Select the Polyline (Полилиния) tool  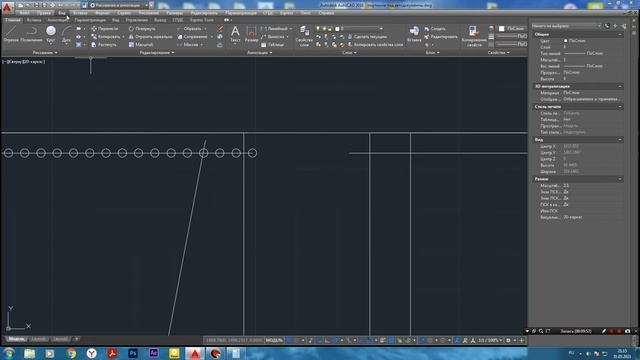[31, 33]
